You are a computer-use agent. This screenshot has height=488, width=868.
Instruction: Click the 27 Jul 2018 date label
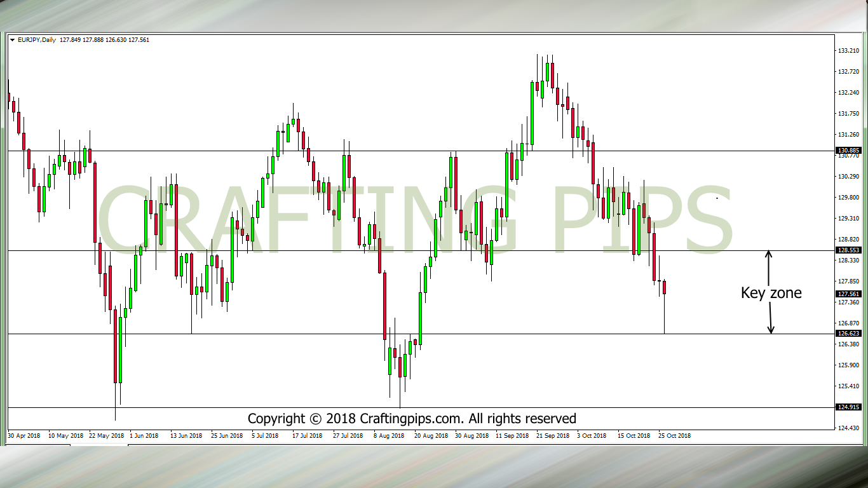click(348, 436)
